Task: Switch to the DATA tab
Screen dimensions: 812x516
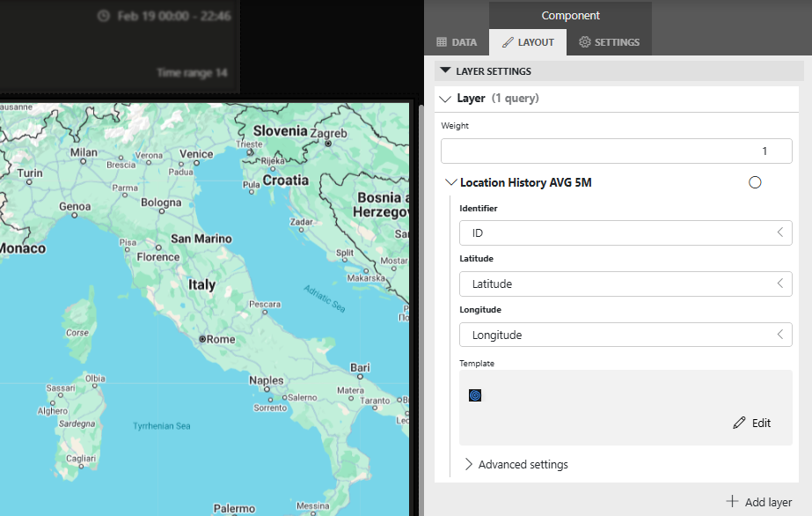Action: click(x=457, y=42)
